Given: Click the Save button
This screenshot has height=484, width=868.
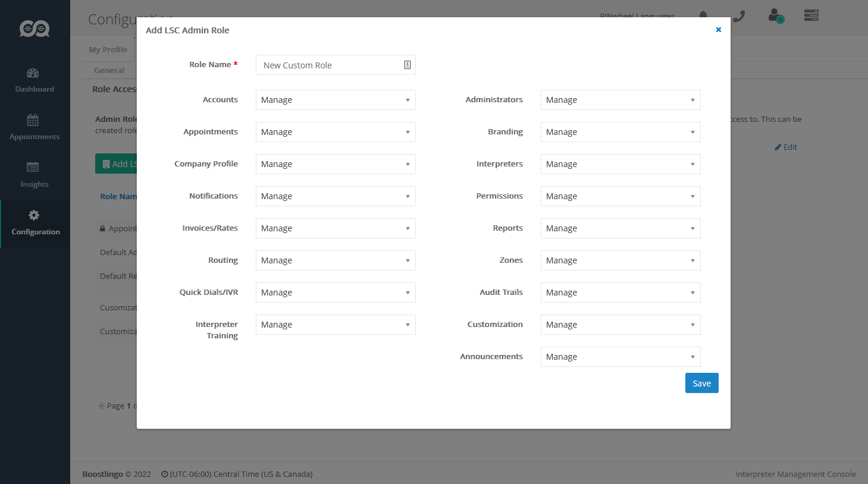Looking at the screenshot, I should pos(701,384).
